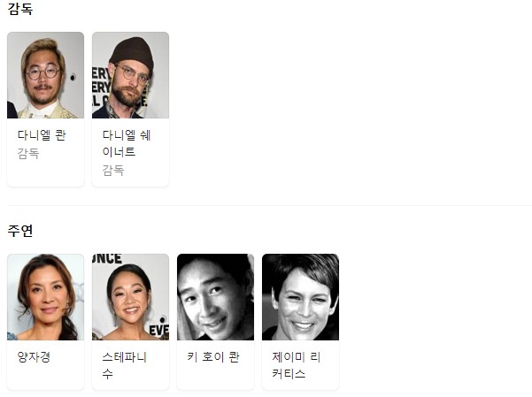The width and height of the screenshot is (532, 397).
Task: Click the 다니엘 콴 name text
Action: [x=42, y=135]
